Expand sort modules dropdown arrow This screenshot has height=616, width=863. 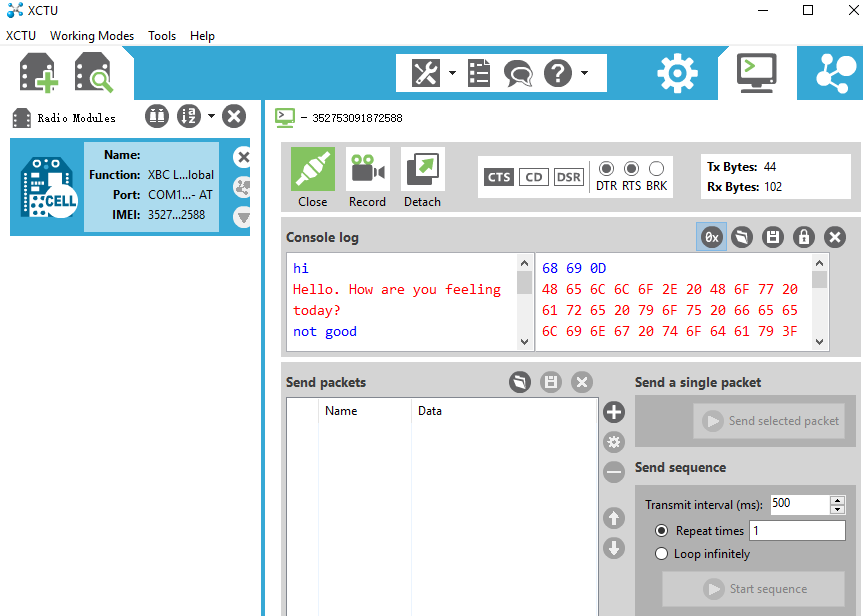[211, 116]
